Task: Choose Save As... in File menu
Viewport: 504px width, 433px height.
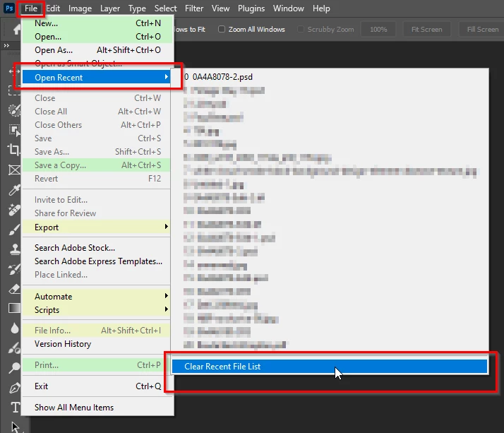Action: [x=96, y=152]
